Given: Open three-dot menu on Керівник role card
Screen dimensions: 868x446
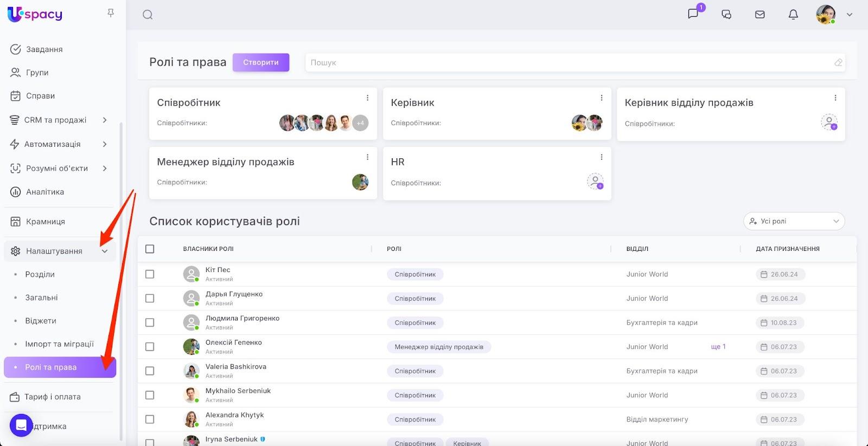Looking at the screenshot, I should 601,98.
